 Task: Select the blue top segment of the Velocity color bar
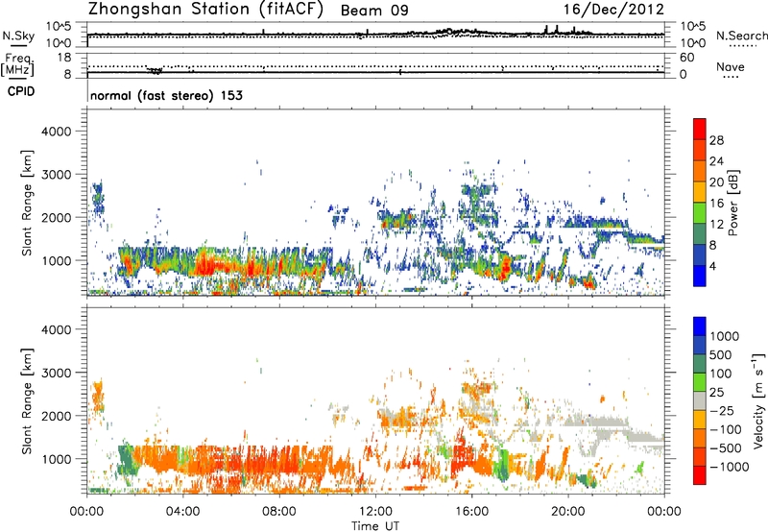point(700,326)
